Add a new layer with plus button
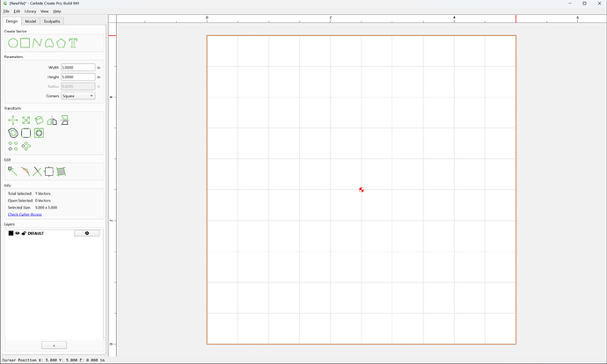The image size is (607, 364). click(55, 345)
